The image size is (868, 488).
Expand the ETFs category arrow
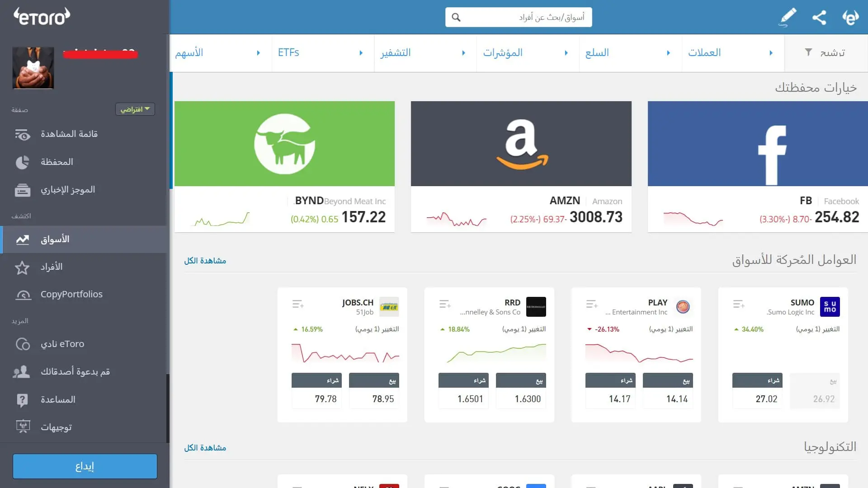pyautogui.click(x=361, y=53)
